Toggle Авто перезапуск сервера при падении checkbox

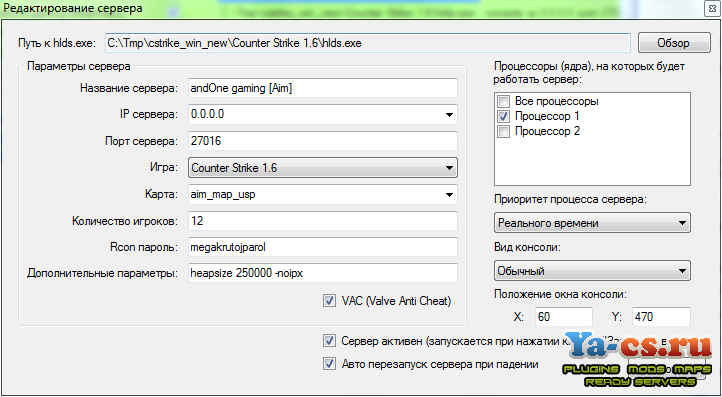pyautogui.click(x=329, y=364)
